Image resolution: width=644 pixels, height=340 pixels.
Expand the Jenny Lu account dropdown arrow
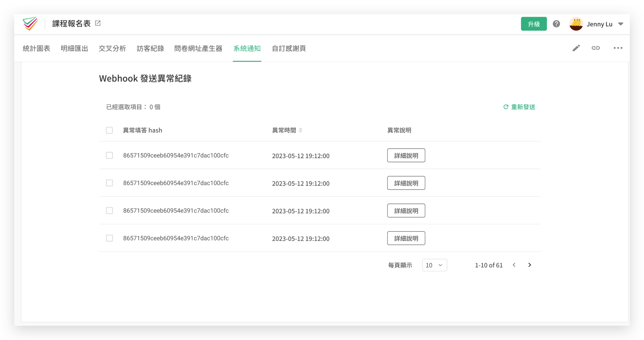click(621, 24)
